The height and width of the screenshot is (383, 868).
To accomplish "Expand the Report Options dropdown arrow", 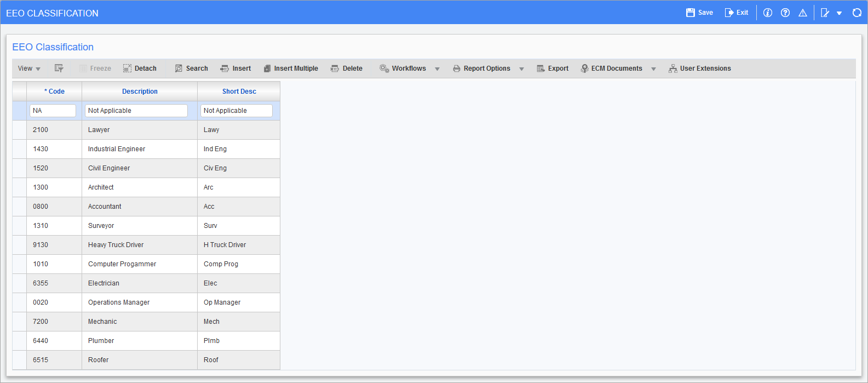I will coord(521,69).
